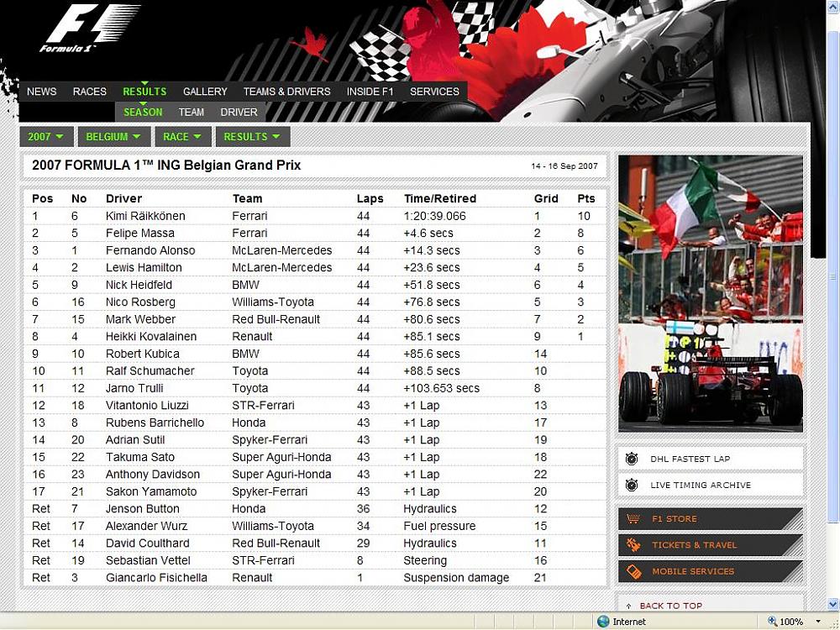Click the Mobile Services phone icon

(x=633, y=571)
